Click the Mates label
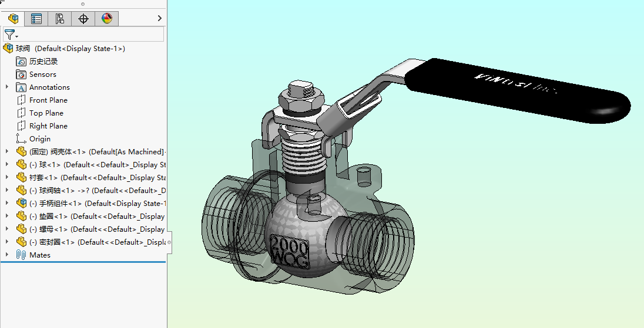644x328 pixels. point(40,255)
